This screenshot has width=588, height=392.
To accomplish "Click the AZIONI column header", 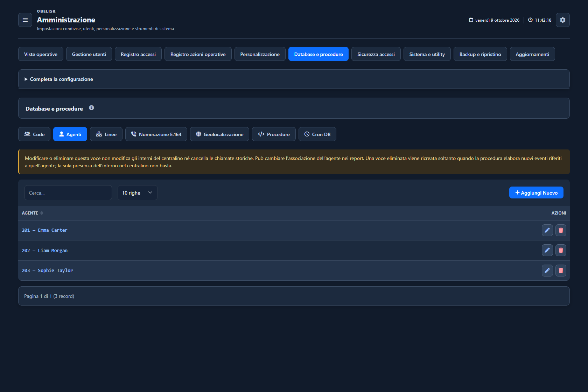I will click(x=559, y=213).
